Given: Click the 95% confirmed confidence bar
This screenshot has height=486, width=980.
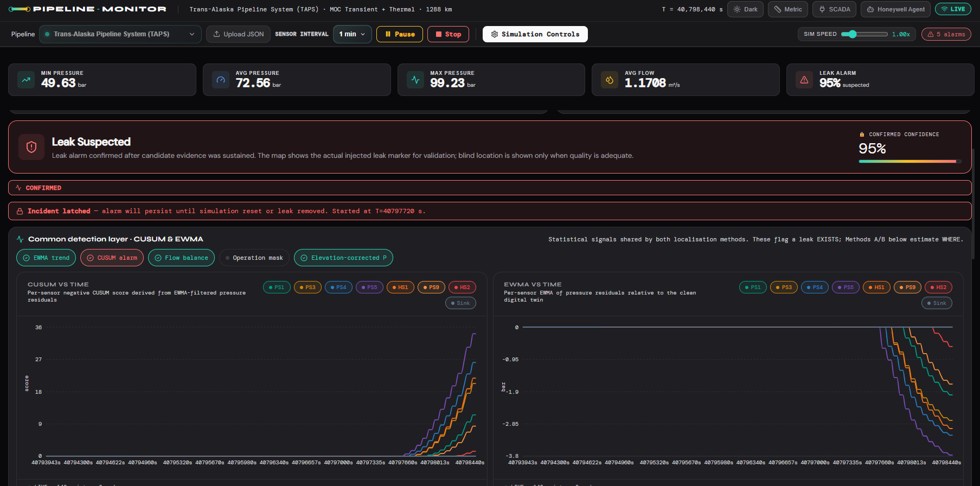Looking at the screenshot, I should point(910,161).
